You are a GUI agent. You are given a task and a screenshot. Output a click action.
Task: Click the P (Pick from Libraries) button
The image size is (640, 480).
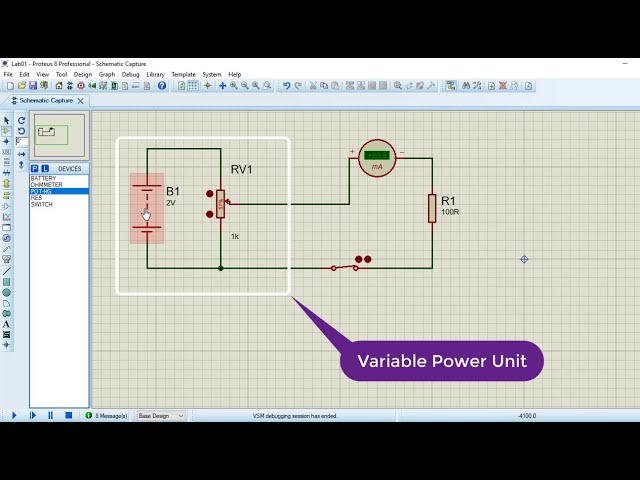[x=35, y=169]
